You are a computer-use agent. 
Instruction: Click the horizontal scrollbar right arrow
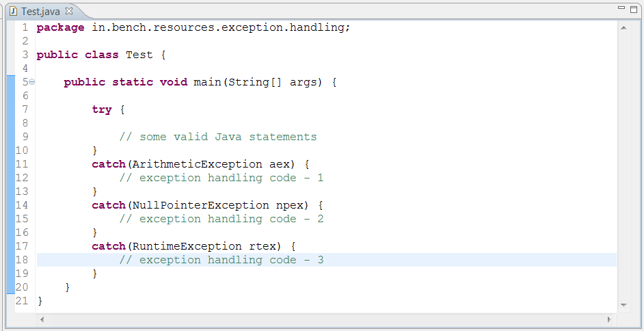pos(609,319)
